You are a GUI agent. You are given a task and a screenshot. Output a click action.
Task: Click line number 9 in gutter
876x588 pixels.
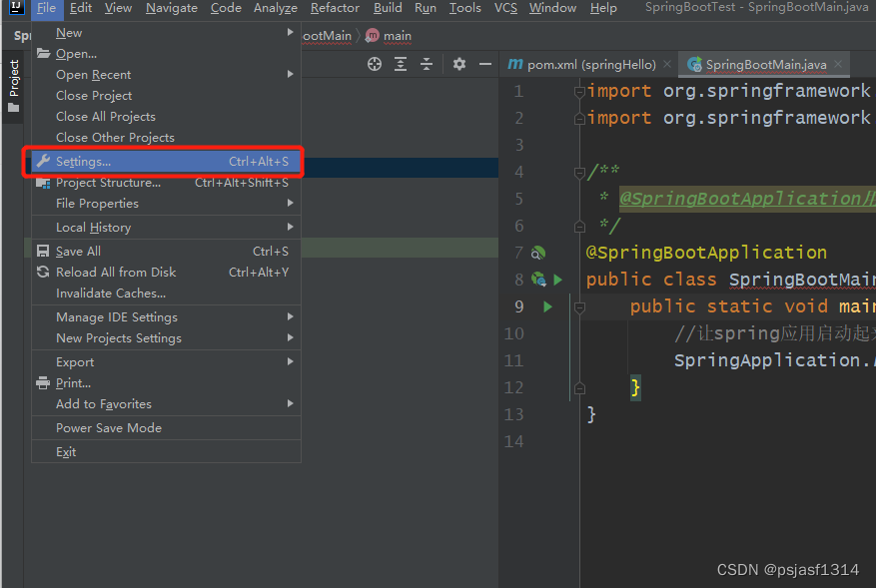pos(519,306)
